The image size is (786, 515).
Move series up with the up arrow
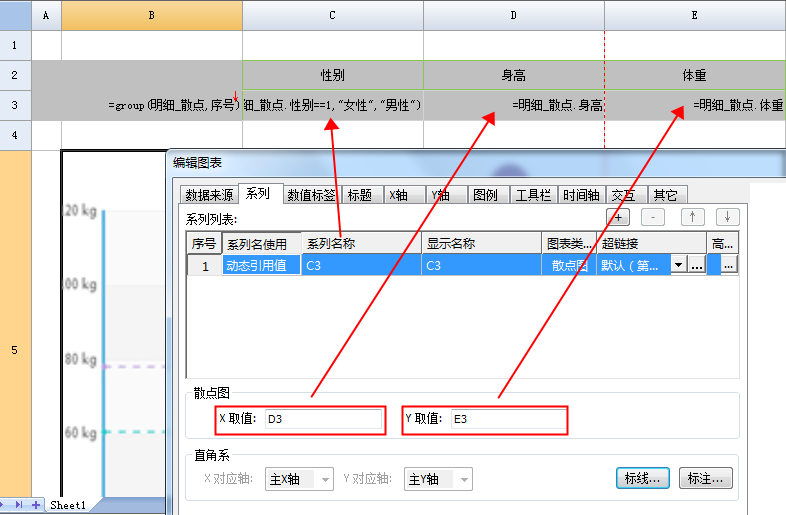click(x=693, y=217)
